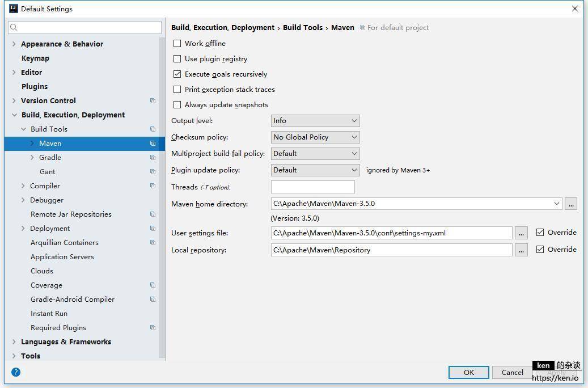This screenshot has width=588, height=388.
Task: Enable Print exception stack traces
Action: tap(177, 89)
